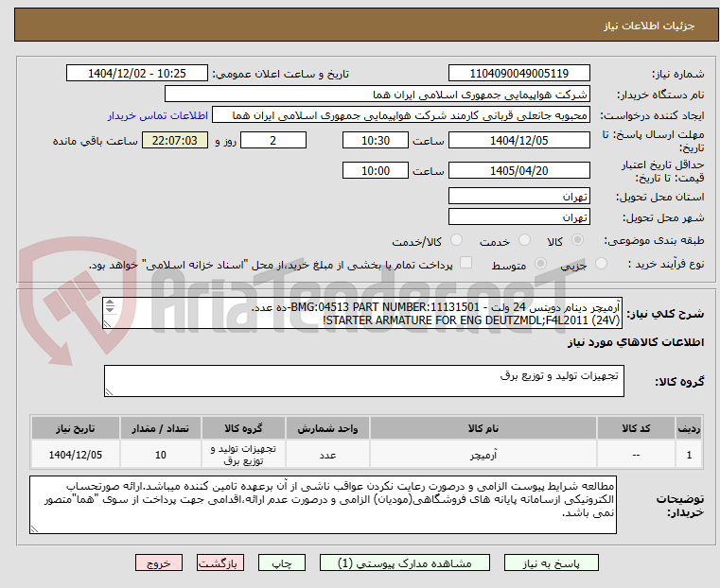Select the کالا/خدمت radio button
Image resolution: width=720 pixels, height=588 pixels.
[456, 240]
